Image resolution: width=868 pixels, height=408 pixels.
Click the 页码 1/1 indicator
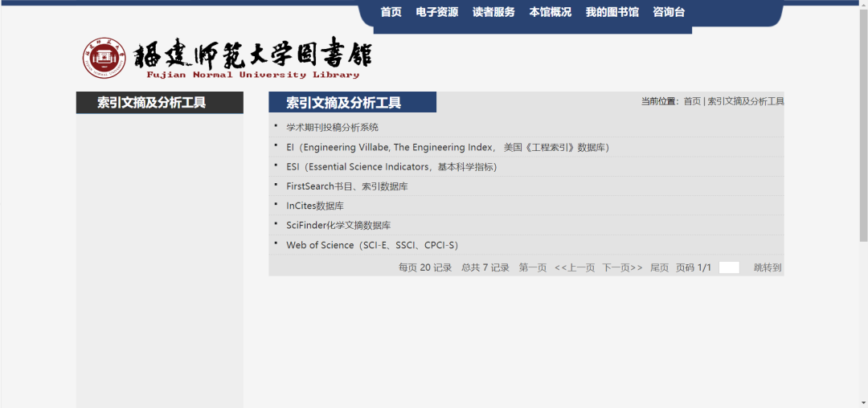(694, 267)
